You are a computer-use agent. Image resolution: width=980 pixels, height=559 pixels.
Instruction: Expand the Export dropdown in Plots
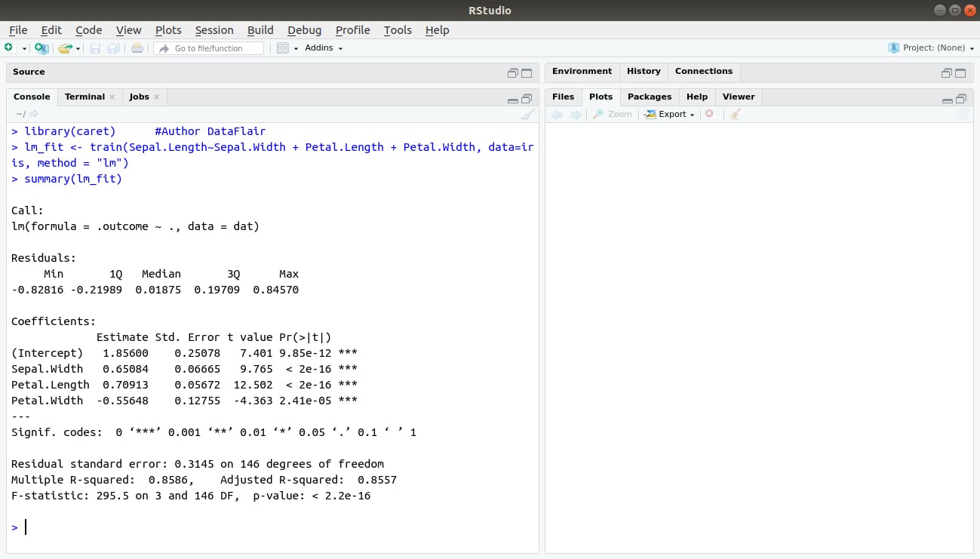click(x=670, y=115)
